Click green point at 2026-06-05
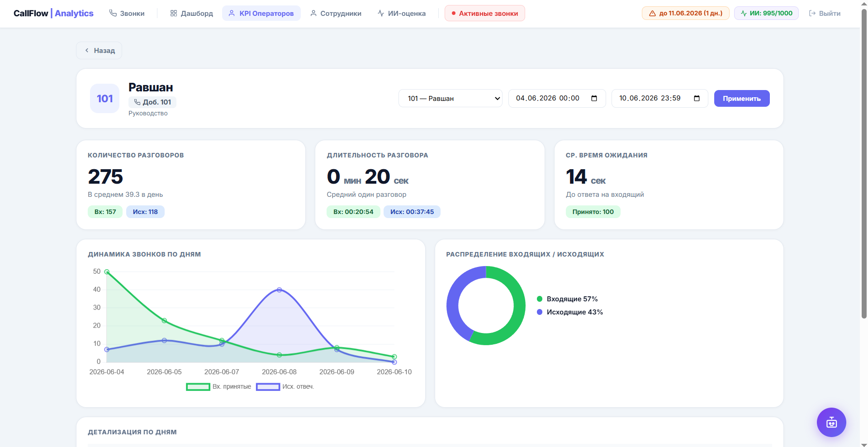 pos(164,321)
